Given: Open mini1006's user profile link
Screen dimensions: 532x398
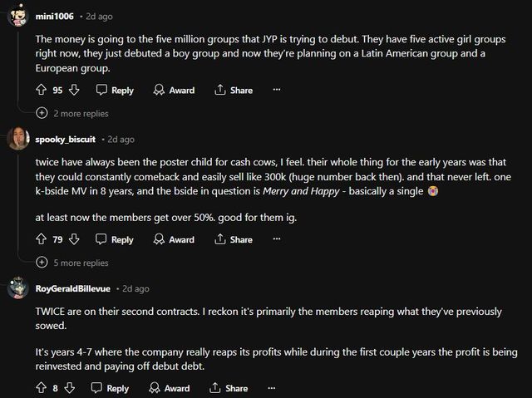Looking at the screenshot, I should point(54,15).
